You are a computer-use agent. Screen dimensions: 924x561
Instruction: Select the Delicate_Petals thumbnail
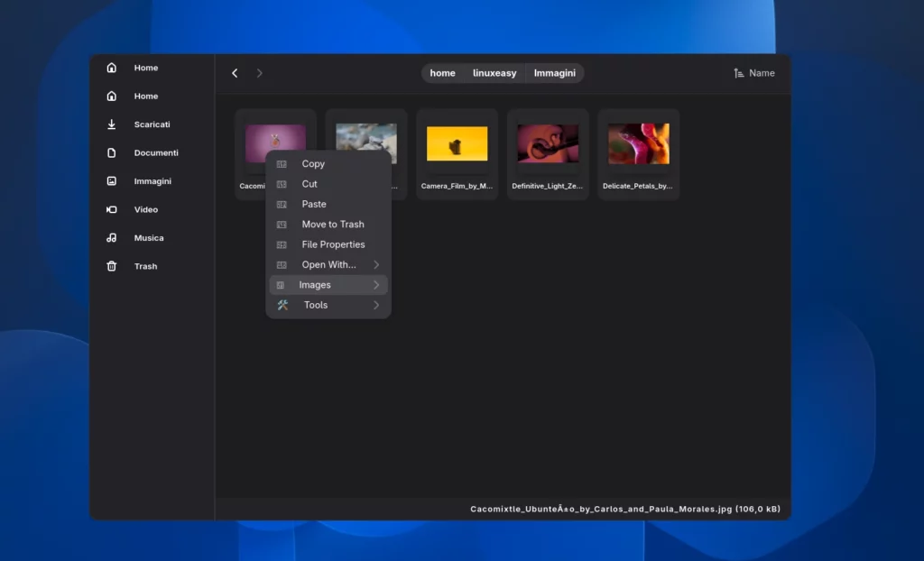[638, 143]
